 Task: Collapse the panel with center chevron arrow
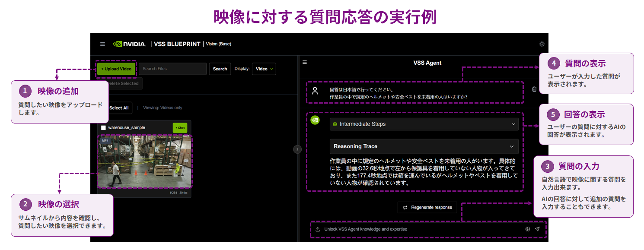coord(297,149)
